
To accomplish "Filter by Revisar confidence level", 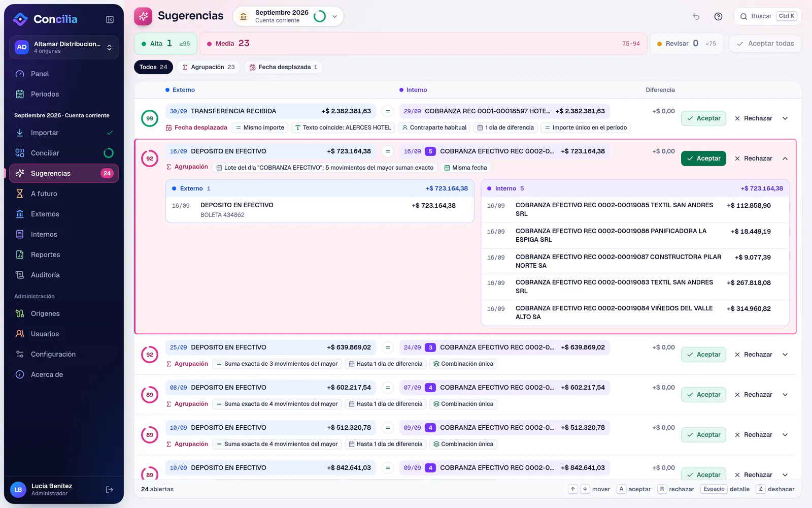I will (687, 44).
